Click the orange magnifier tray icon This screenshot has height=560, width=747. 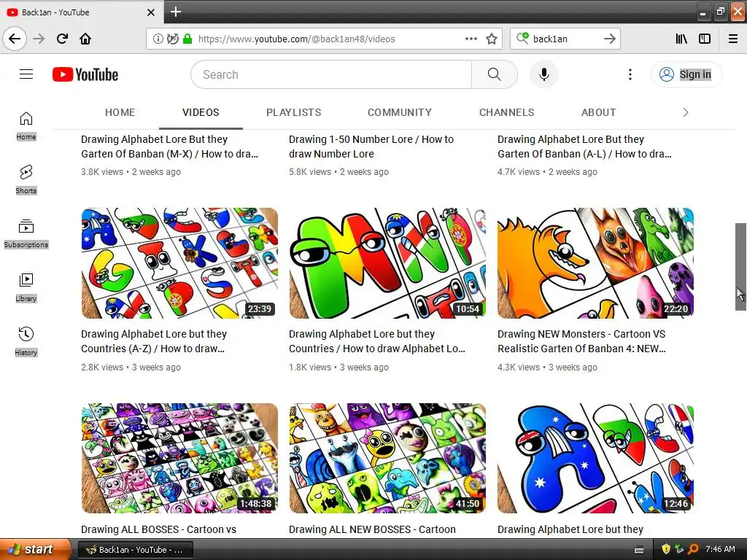(x=693, y=550)
